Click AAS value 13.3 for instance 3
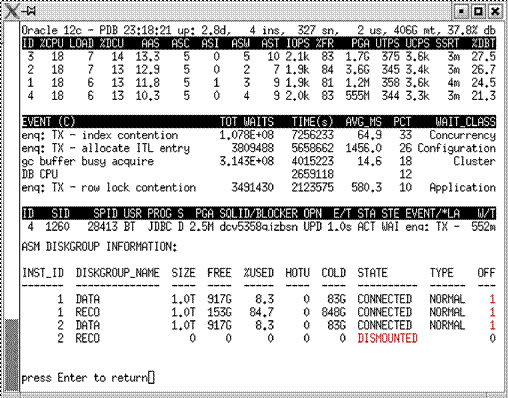508x398 pixels. (x=147, y=56)
